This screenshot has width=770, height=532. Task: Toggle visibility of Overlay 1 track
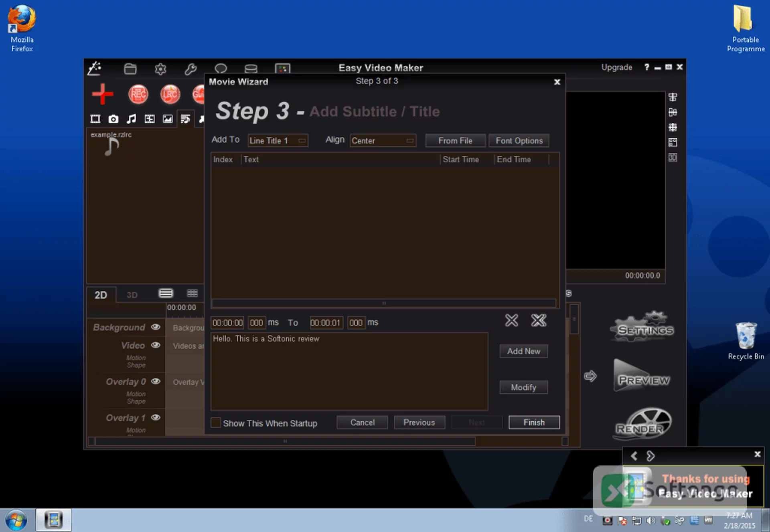coord(156,417)
